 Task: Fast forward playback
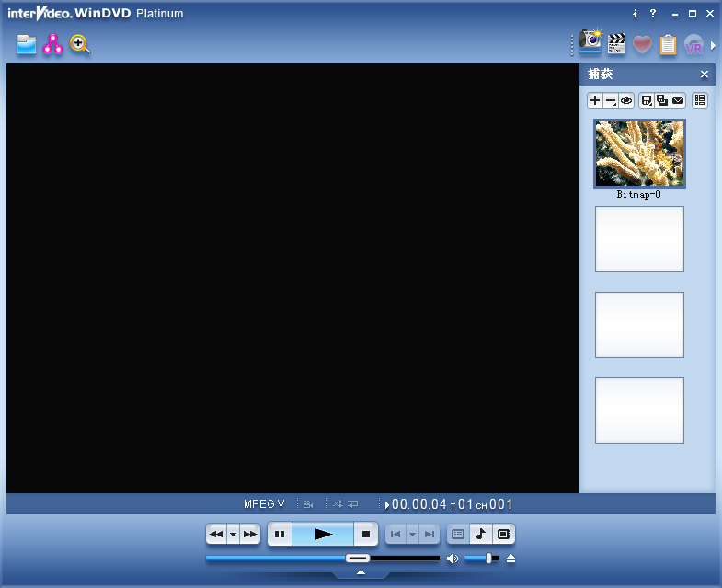pyautogui.click(x=250, y=535)
